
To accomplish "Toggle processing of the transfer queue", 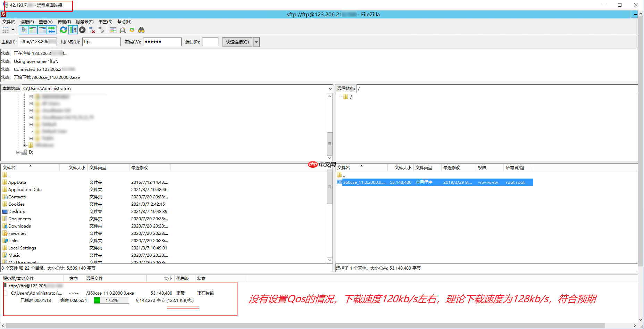I will [x=73, y=30].
